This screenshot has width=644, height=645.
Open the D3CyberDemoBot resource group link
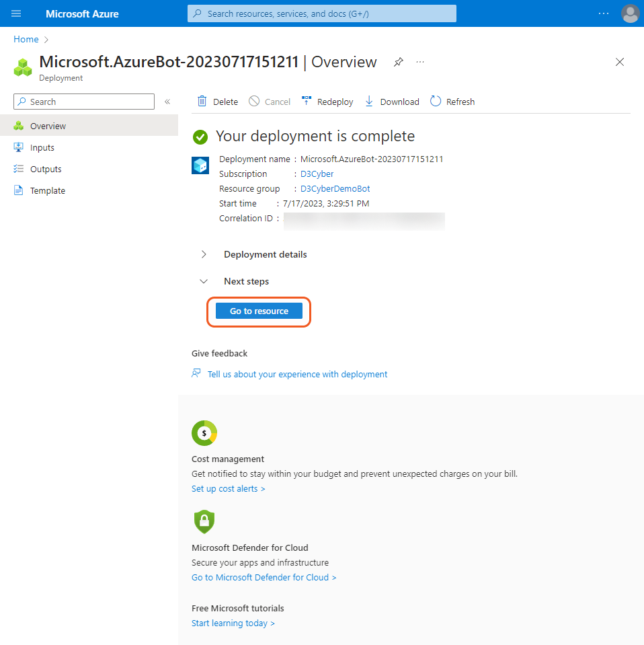click(x=335, y=189)
